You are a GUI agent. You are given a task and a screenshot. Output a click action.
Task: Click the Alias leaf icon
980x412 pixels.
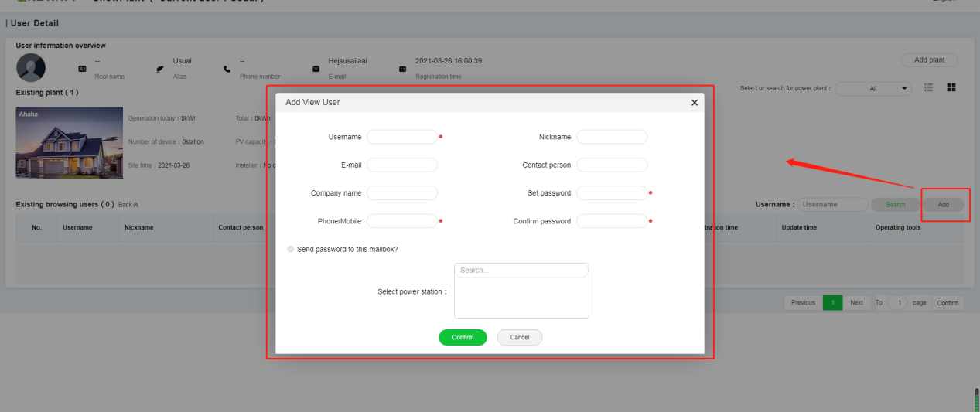point(160,69)
